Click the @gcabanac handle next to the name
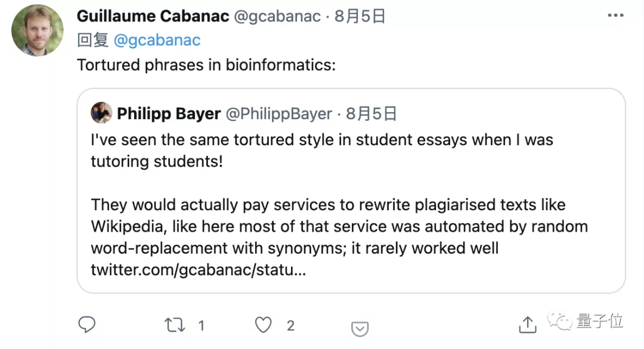Screen dimensions: 644x349 point(277,16)
